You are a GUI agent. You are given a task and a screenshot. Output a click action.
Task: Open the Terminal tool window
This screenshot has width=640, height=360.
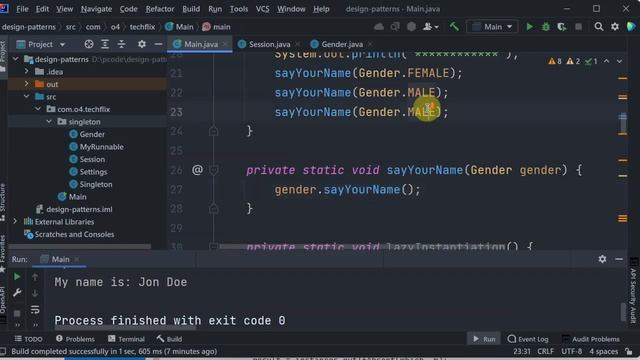[126, 339]
